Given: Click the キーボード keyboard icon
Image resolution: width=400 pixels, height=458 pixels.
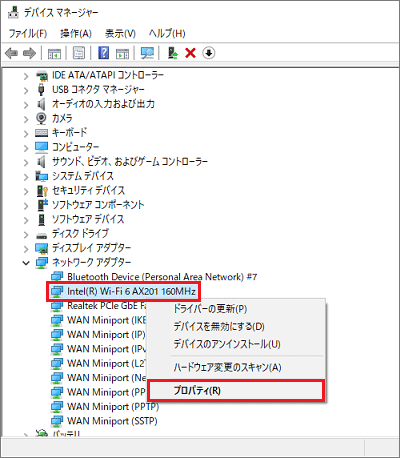Looking at the screenshot, I should tap(41, 133).
